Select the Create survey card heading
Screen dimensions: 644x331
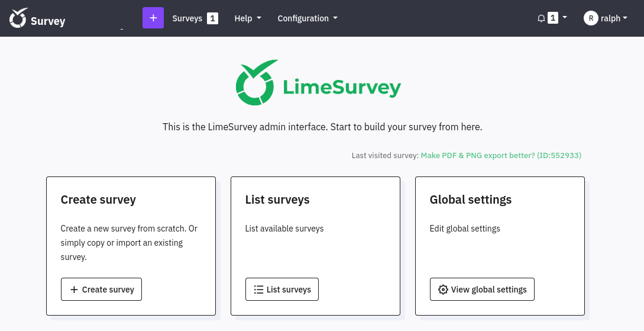pos(98,200)
